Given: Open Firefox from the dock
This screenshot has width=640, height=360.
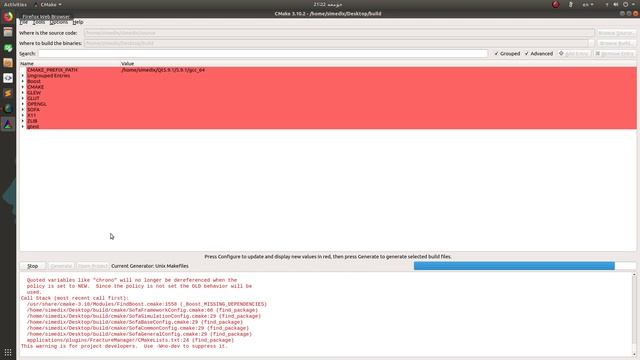Looking at the screenshot, I should [x=8, y=18].
